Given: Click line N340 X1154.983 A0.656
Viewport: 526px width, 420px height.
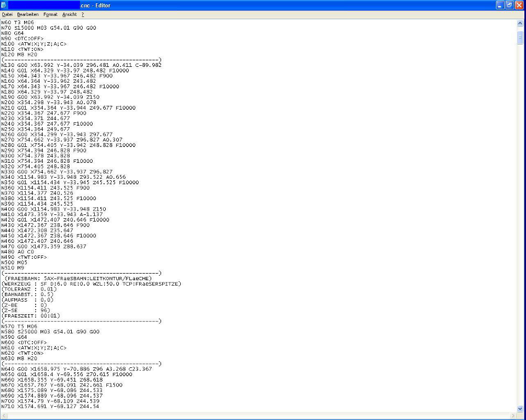Looking at the screenshot, I should pos(64,177).
